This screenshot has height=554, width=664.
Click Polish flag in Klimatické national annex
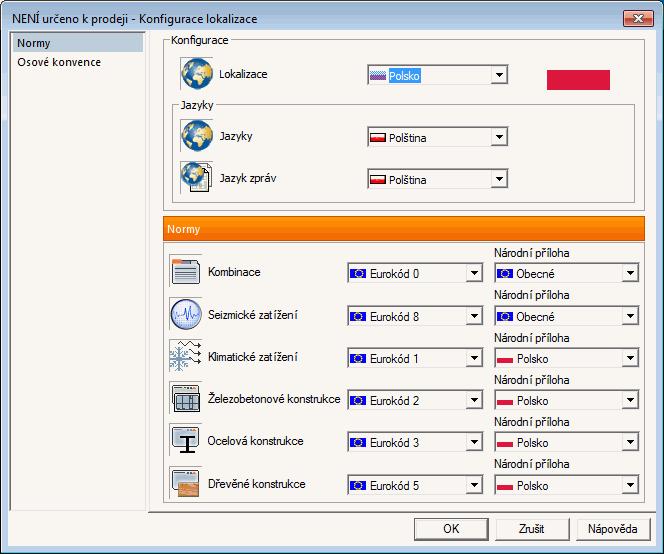pyautogui.click(x=505, y=359)
